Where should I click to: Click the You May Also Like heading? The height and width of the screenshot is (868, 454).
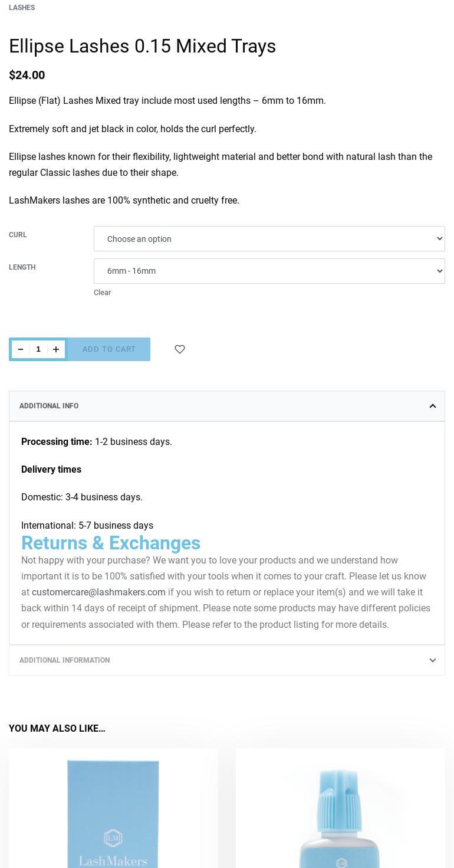click(x=57, y=728)
